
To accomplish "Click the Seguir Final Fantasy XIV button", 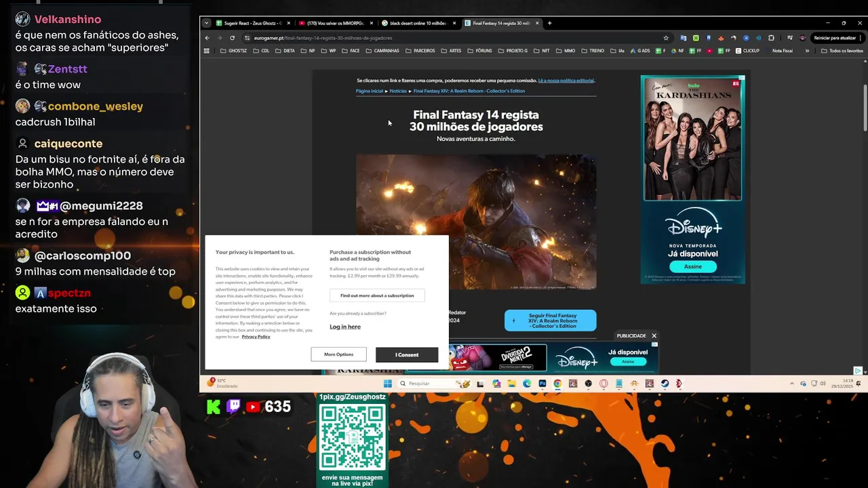I will [550, 321].
